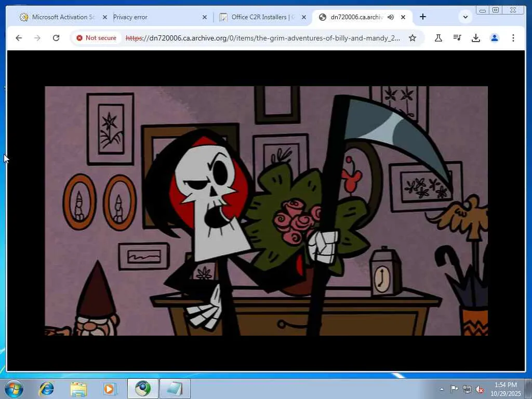The height and width of the screenshot is (399, 532).
Task: Open Chrome Labs flask icon
Action: [438, 38]
